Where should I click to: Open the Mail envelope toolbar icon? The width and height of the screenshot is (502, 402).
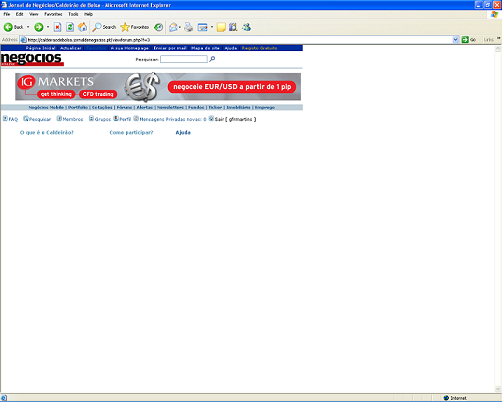(173, 27)
